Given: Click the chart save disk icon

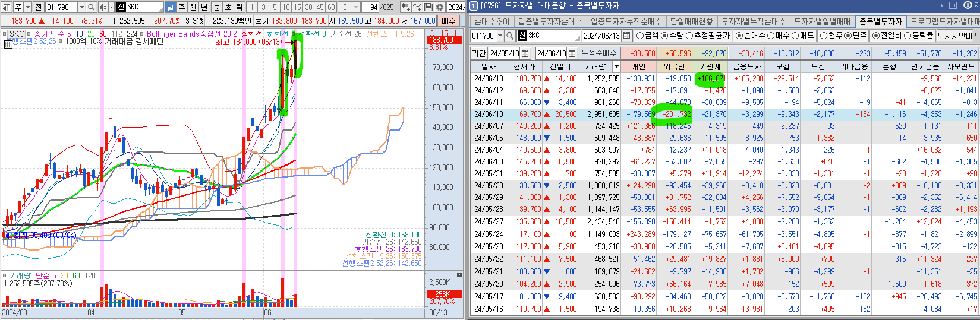Looking at the screenshot, I should point(428,7).
